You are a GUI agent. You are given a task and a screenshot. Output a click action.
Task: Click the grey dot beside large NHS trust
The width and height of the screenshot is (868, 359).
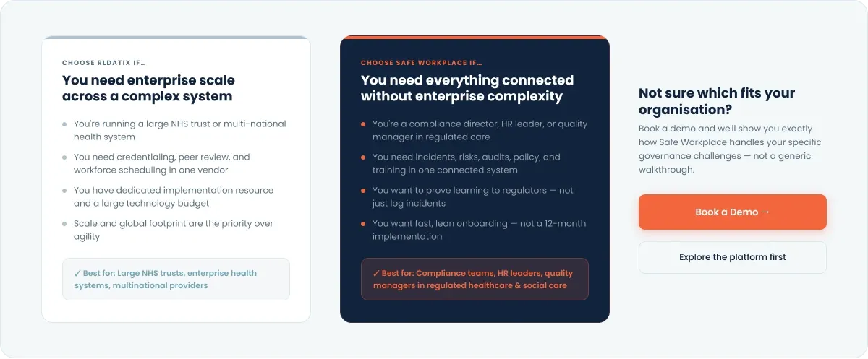click(x=64, y=124)
